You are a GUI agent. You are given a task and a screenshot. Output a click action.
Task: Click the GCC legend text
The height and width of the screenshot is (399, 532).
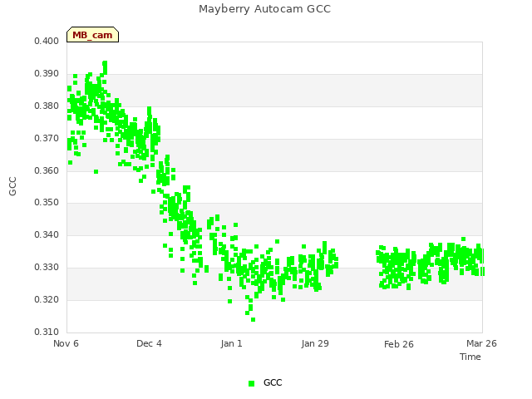(x=273, y=382)
